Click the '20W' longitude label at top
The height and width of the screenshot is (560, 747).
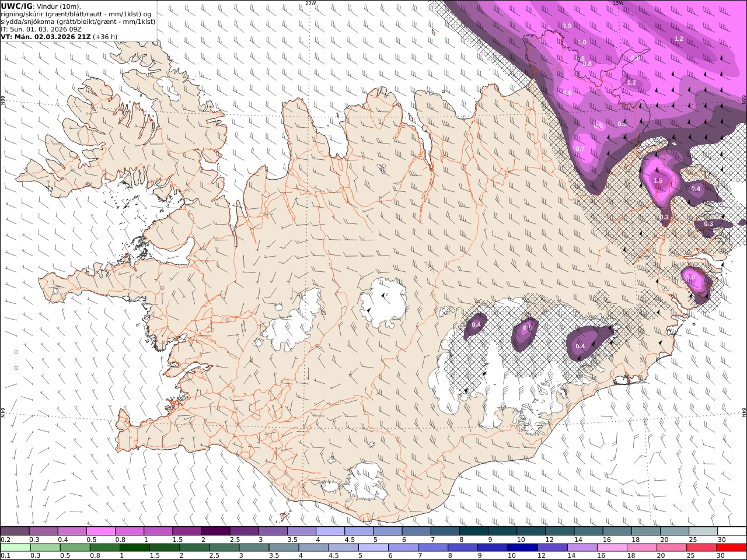310,3
